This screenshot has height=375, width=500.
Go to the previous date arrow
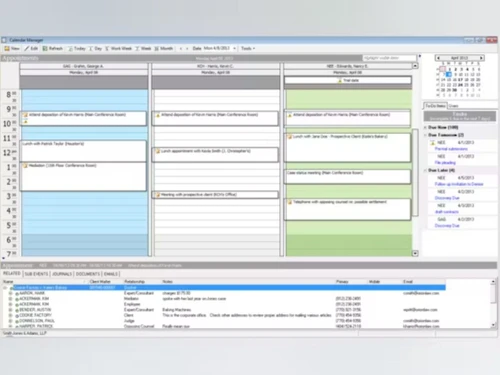click(181, 49)
